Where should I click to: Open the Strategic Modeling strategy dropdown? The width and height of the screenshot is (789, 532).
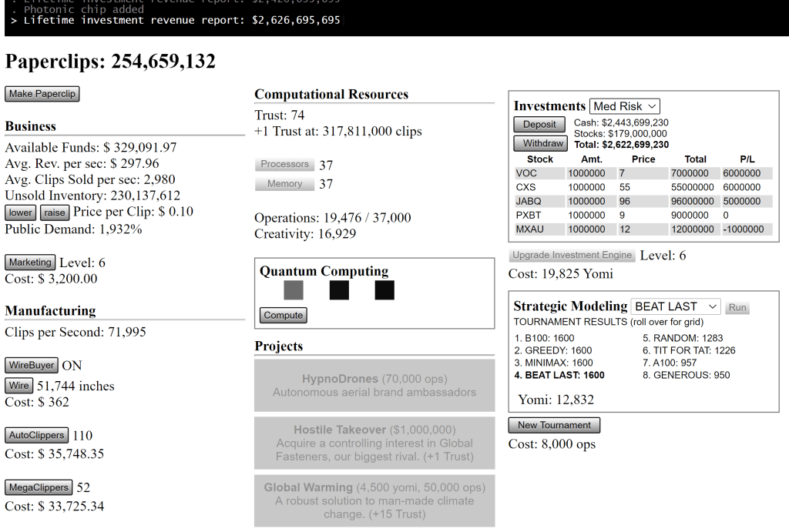676,306
